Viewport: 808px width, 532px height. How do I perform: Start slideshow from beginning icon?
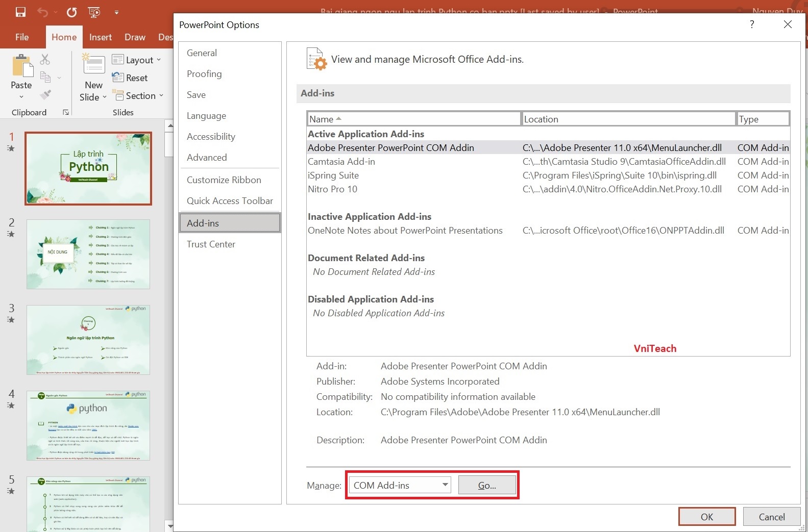94,12
